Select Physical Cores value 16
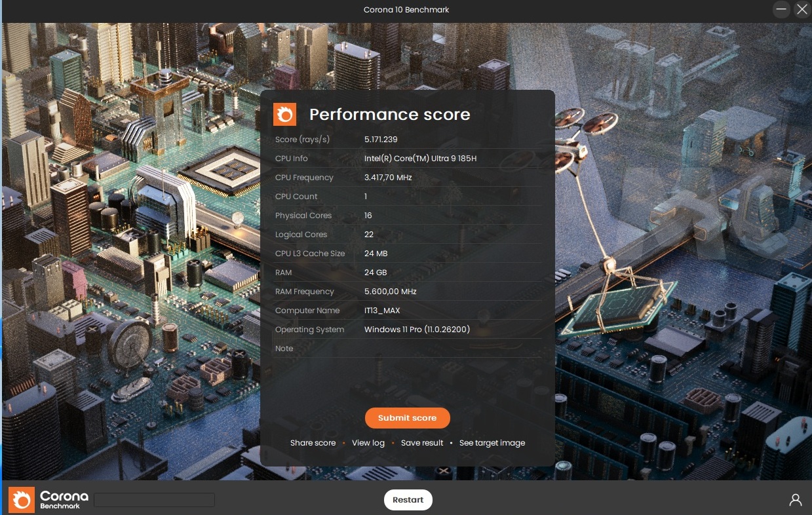The width and height of the screenshot is (812, 515). coord(368,216)
